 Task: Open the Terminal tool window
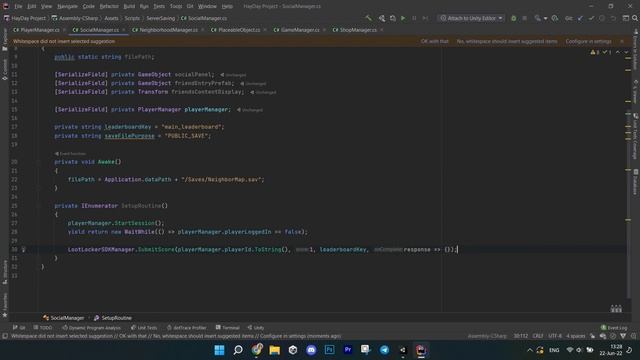tap(227, 327)
